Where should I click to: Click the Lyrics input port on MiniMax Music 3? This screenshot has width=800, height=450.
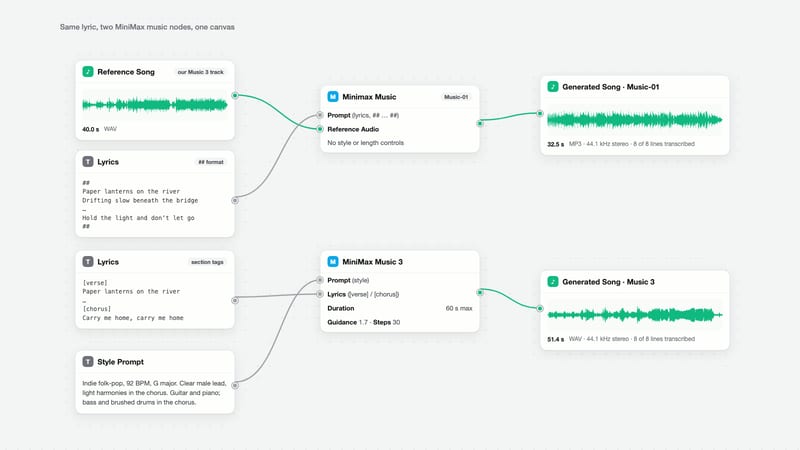[x=320, y=294]
